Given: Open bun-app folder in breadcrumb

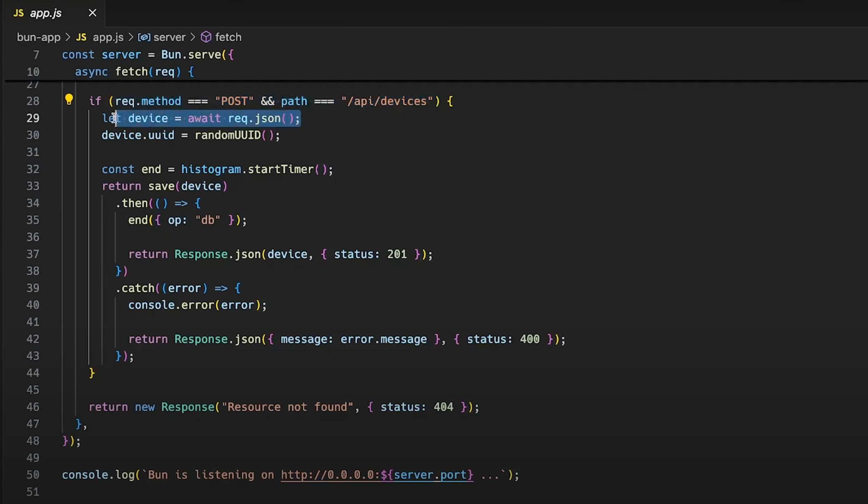Looking at the screenshot, I should [39, 37].
